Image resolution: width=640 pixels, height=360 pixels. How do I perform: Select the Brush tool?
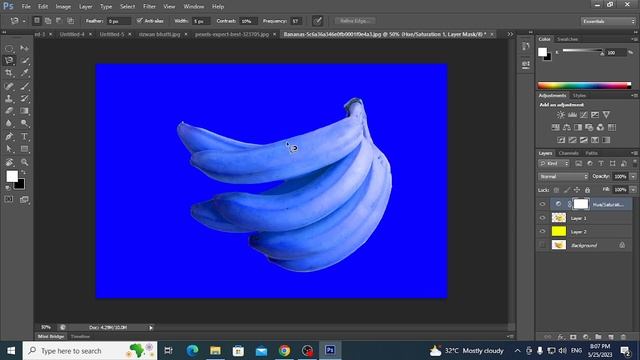[x=24, y=86]
